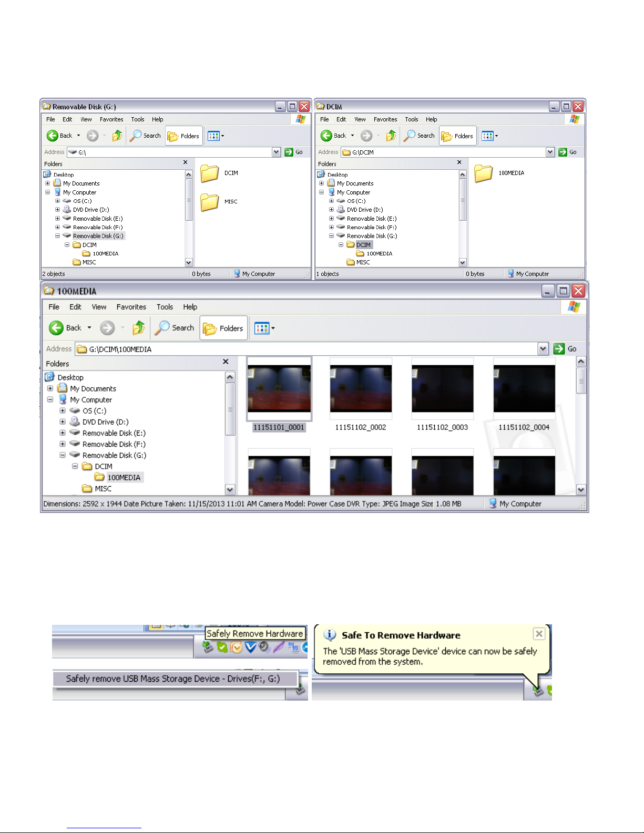Open View menu in 100MEDIA window
Image resolution: width=644 pixels, height=833 pixels.
pyautogui.click(x=99, y=307)
